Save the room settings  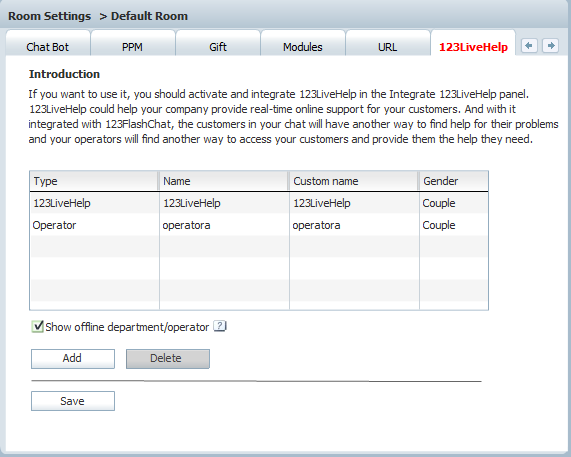[73, 401]
